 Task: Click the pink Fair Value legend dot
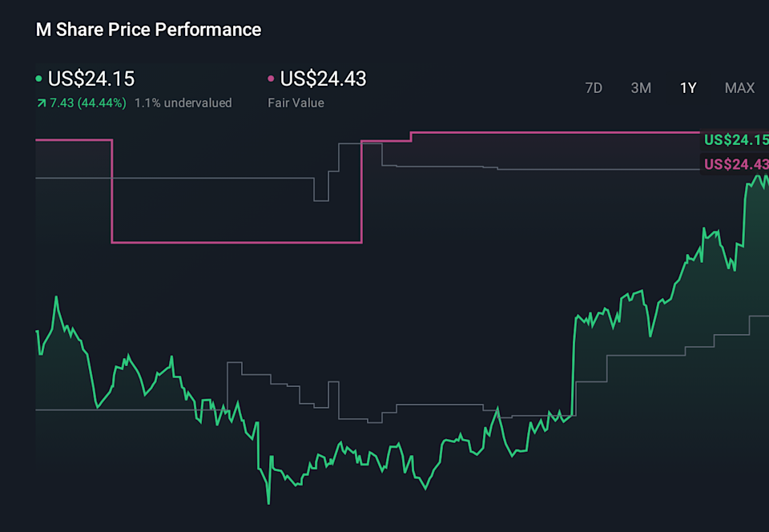pos(271,79)
